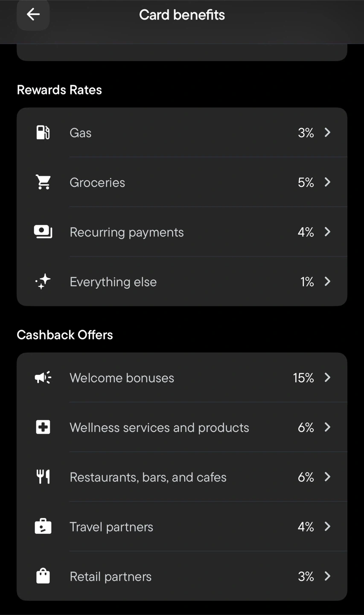Expand the Retail partners chevron

(x=327, y=576)
